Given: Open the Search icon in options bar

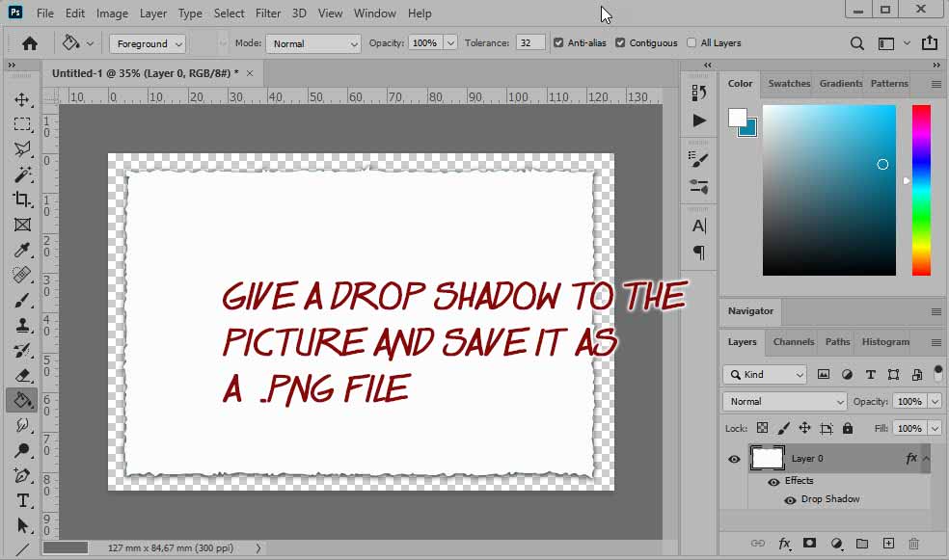Looking at the screenshot, I should click(x=857, y=43).
